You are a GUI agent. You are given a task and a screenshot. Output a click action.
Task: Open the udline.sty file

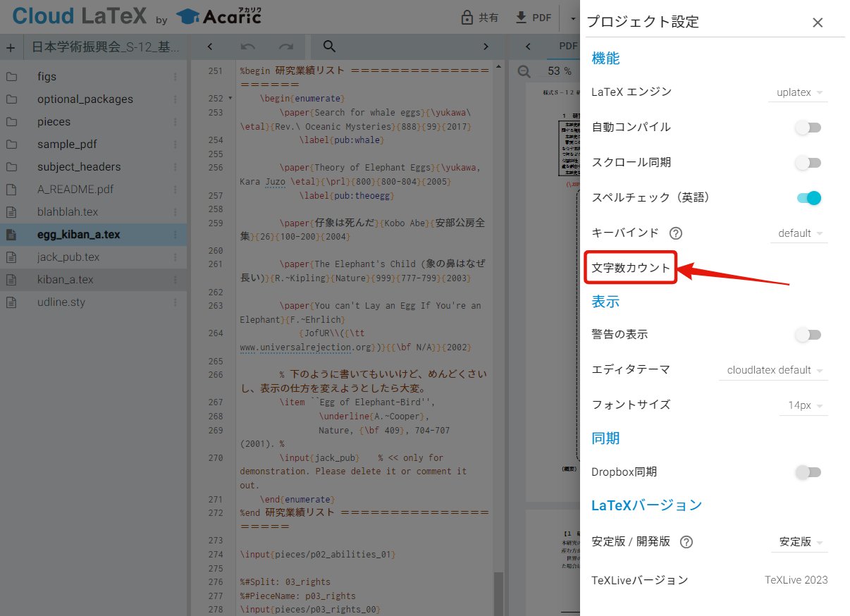[x=61, y=302]
